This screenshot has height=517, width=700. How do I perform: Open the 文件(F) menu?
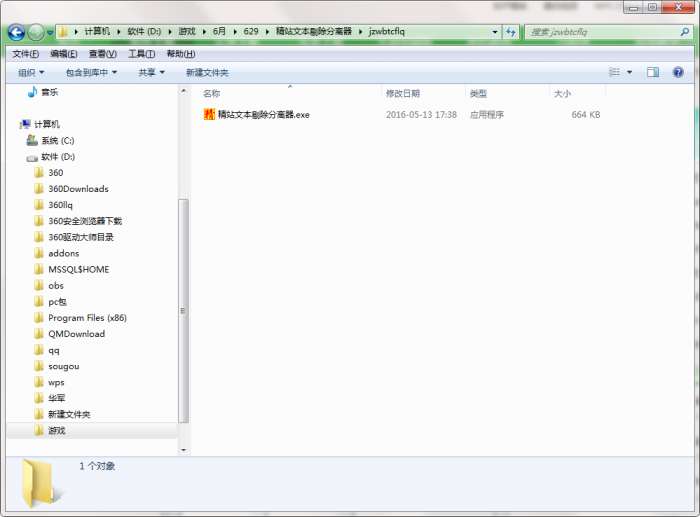(x=25, y=54)
